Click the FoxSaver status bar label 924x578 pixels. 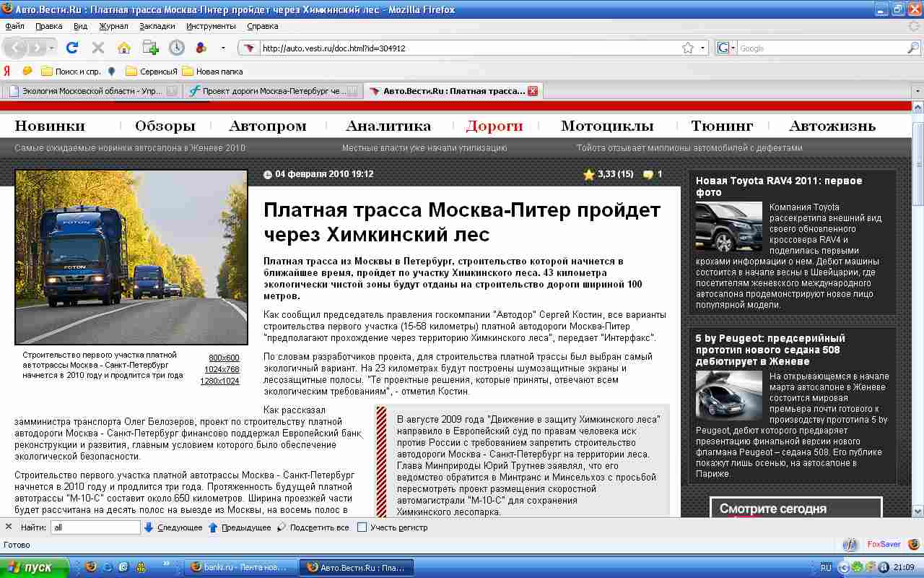(884, 545)
